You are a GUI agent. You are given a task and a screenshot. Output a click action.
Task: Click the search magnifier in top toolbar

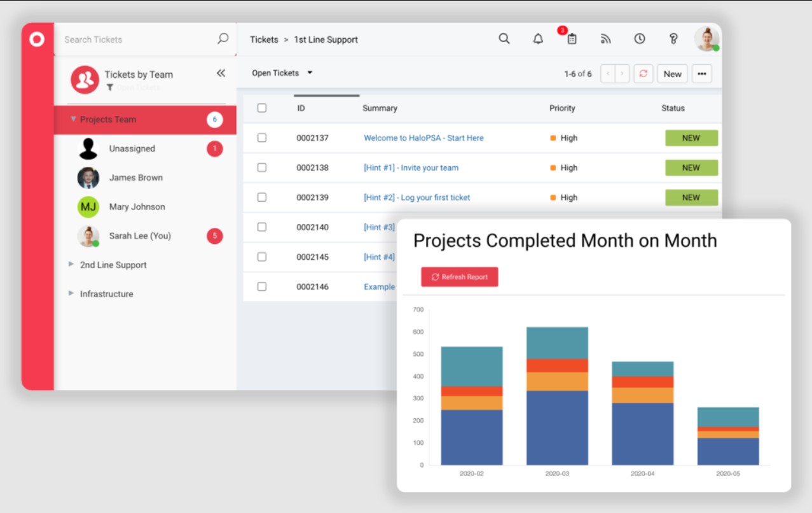coord(504,39)
